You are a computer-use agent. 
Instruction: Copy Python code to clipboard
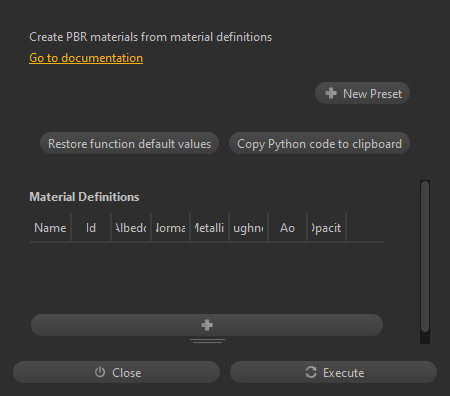(319, 144)
